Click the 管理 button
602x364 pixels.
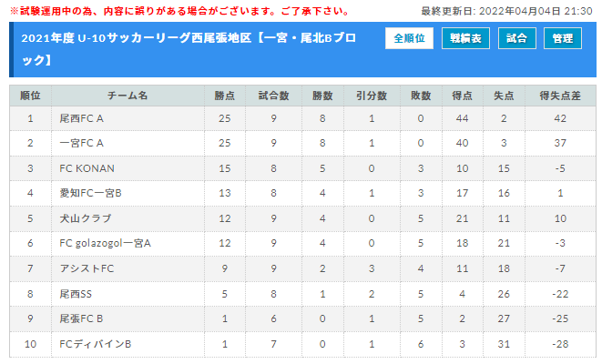563,38
